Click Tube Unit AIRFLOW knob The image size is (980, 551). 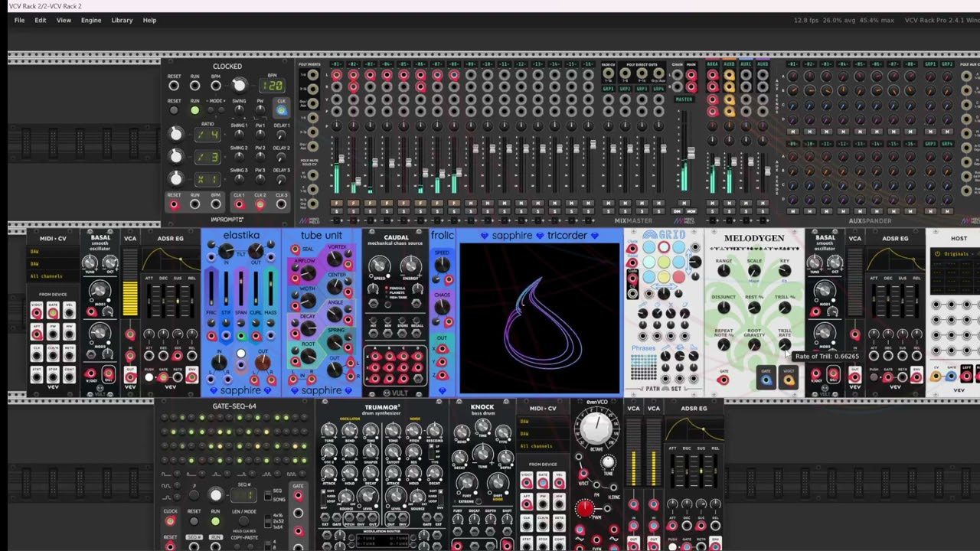tap(307, 273)
